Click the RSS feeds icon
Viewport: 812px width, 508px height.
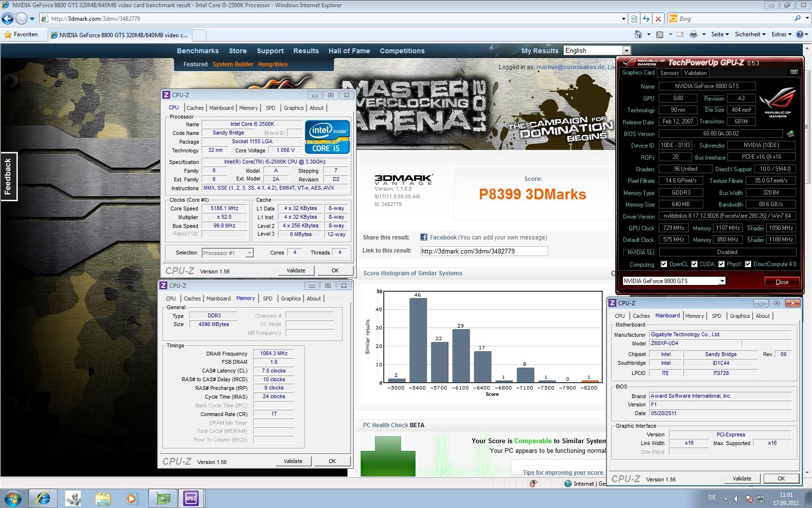(660, 34)
